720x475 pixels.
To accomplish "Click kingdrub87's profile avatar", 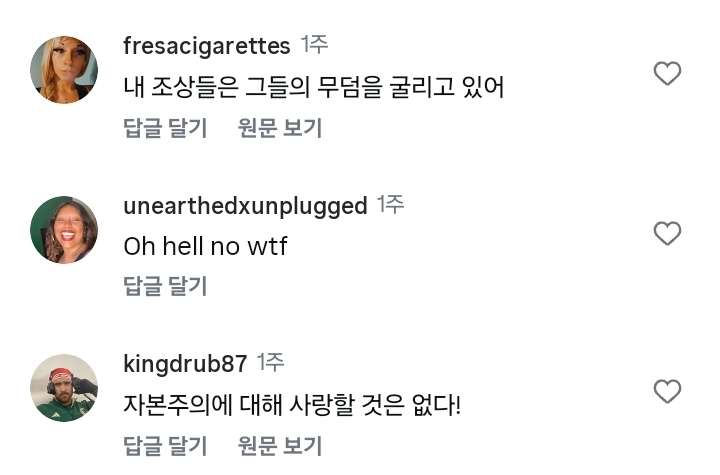I will (64, 388).
